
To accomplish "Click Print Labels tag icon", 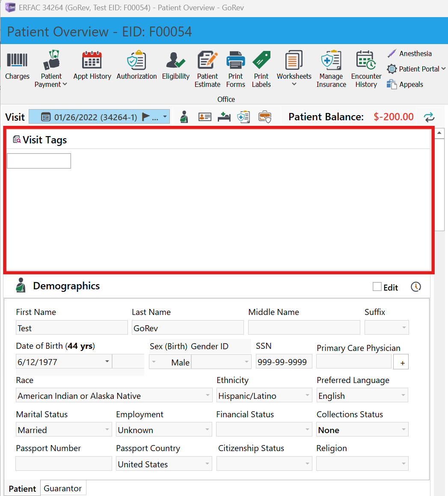I will [261, 60].
